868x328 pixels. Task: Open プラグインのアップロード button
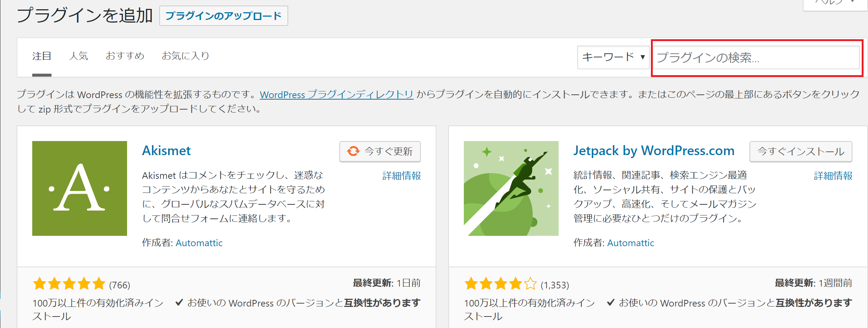[223, 16]
